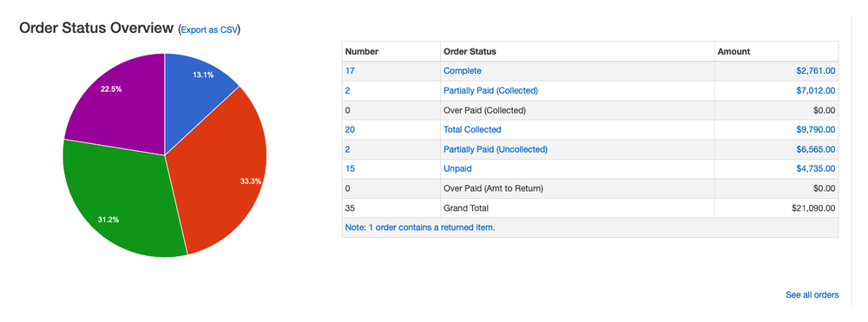Click the 35 grand total count
This screenshot has height=322, width=868.
pyautogui.click(x=351, y=208)
